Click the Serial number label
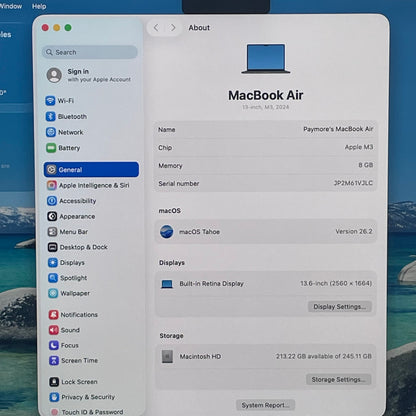Screen dimensions: 416x416 pyautogui.click(x=179, y=183)
